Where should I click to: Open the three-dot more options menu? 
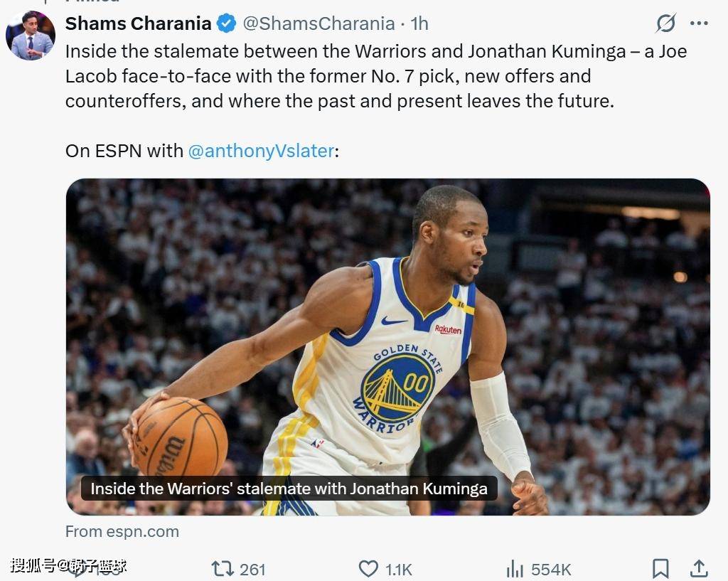tap(699, 23)
